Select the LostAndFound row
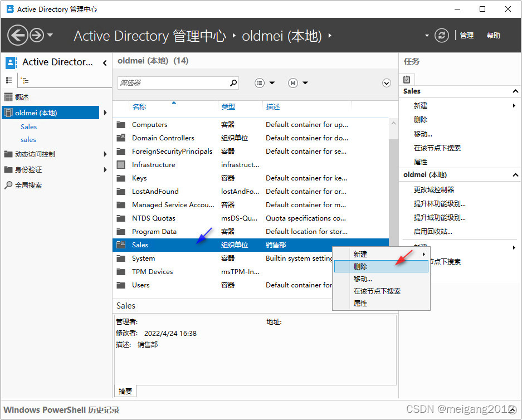The image size is (522, 420). click(x=250, y=192)
